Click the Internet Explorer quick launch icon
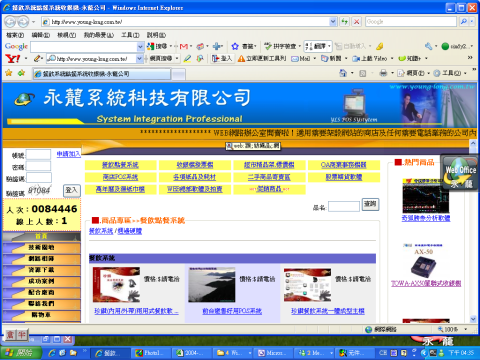The image size is (480, 360). click(52, 353)
